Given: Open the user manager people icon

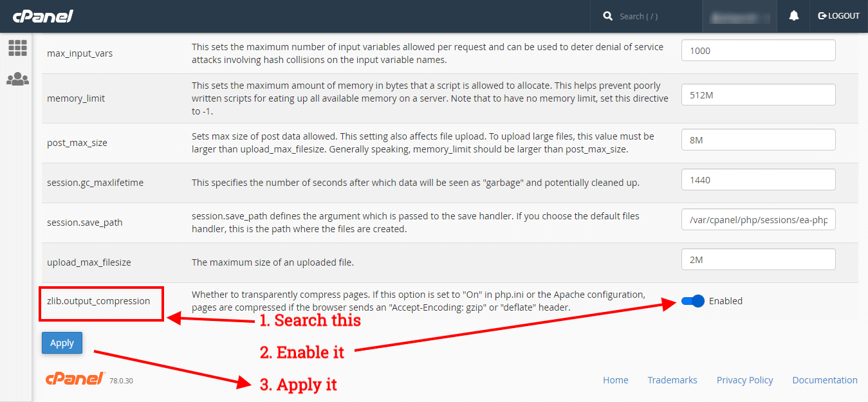Looking at the screenshot, I should pos(17,79).
